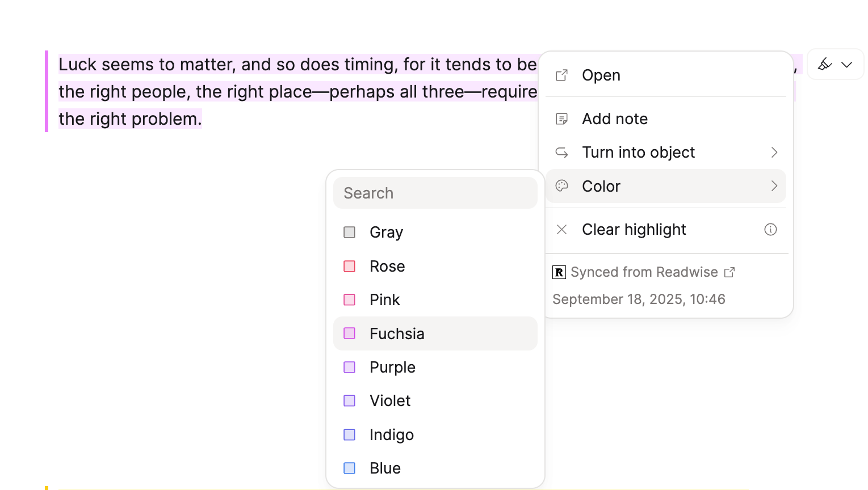868x490 pixels.
Task: Click the Color palette icon
Action: [561, 186]
